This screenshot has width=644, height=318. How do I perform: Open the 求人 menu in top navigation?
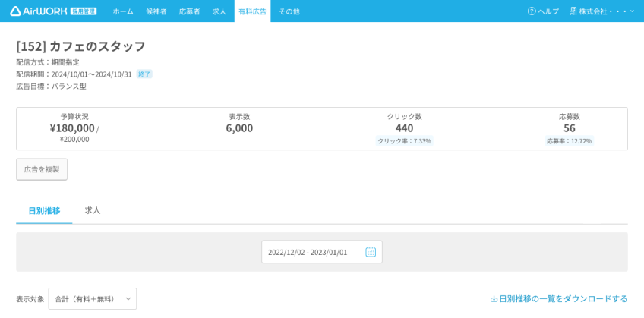[x=219, y=11]
